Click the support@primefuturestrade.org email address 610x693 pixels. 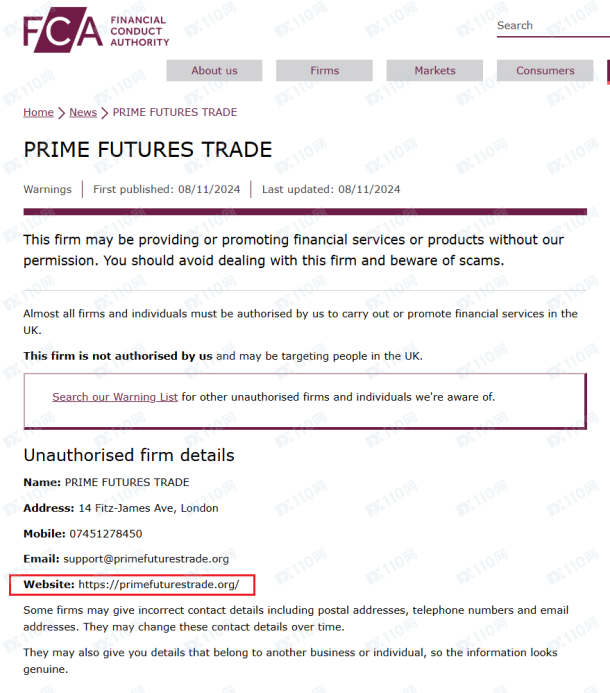coord(146,559)
